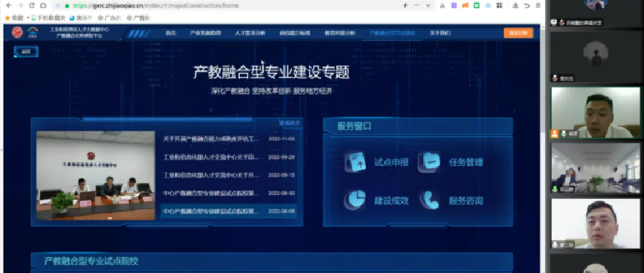Open the news item dated 2022-08-30

coord(228,193)
